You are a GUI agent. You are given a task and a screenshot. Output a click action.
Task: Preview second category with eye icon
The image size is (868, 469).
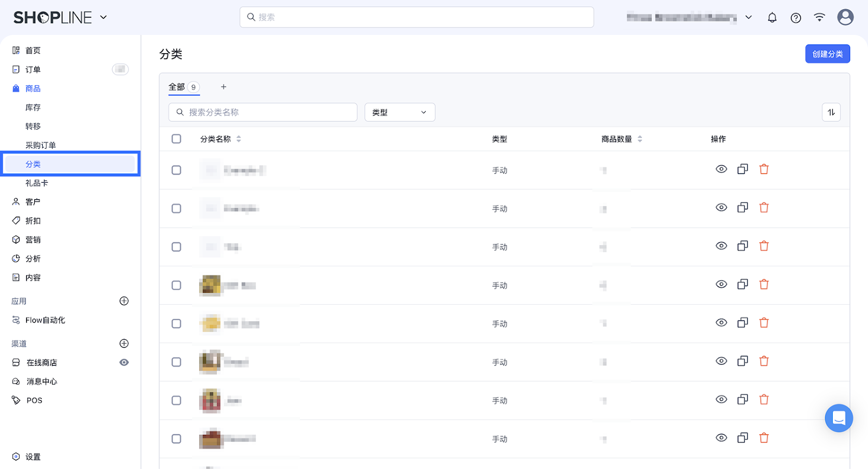tap(721, 208)
